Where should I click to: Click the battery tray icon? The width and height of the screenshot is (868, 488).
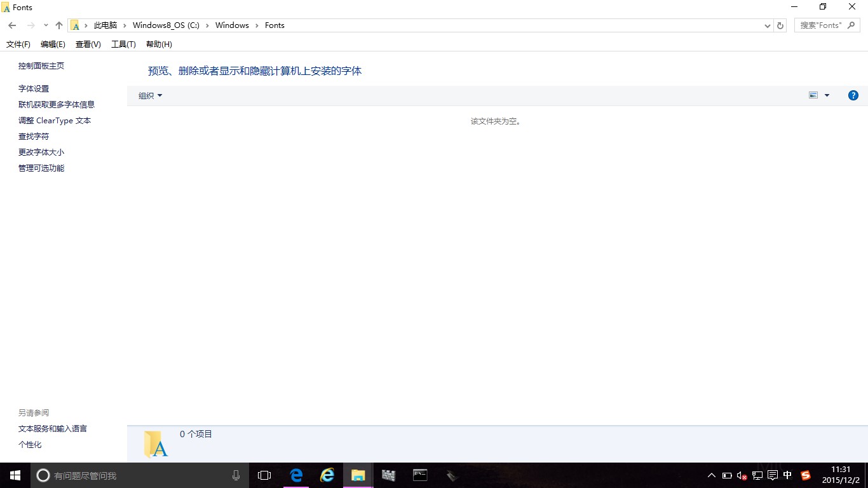click(x=727, y=475)
